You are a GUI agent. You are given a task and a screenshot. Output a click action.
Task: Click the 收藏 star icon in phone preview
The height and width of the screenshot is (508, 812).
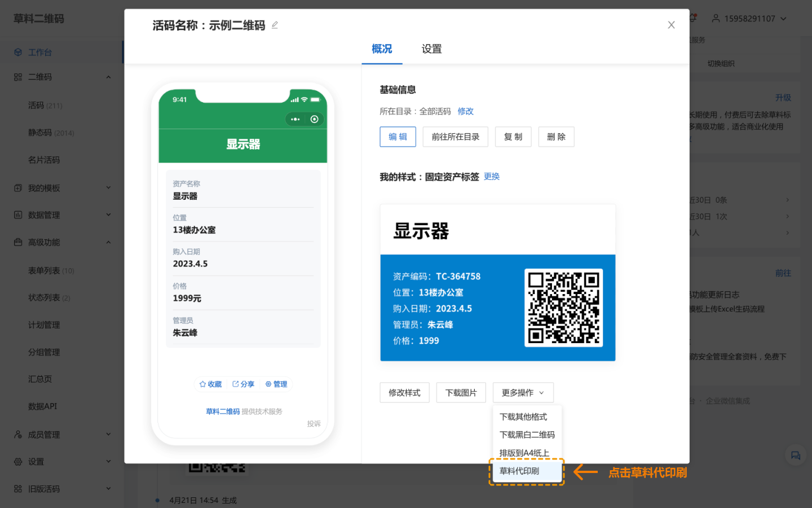click(203, 384)
